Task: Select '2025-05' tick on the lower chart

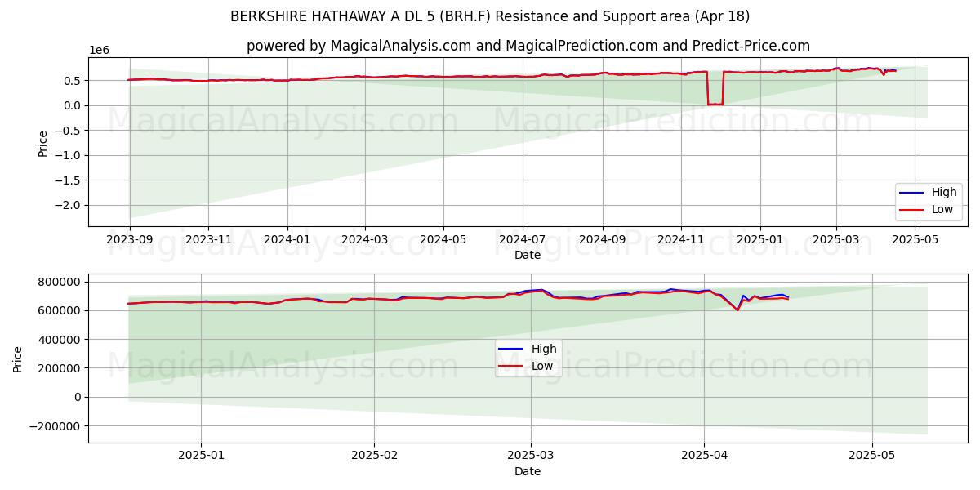Action: 872,457
